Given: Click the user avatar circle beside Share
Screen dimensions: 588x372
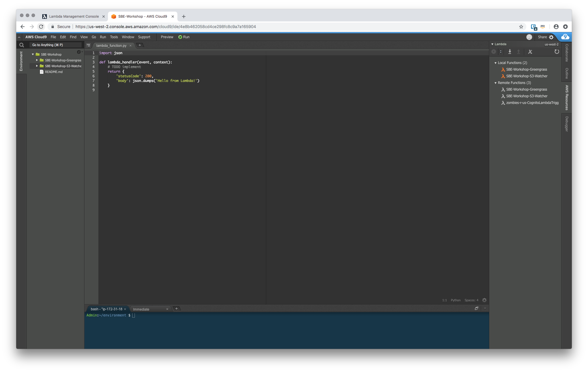Looking at the screenshot, I should [x=529, y=37].
